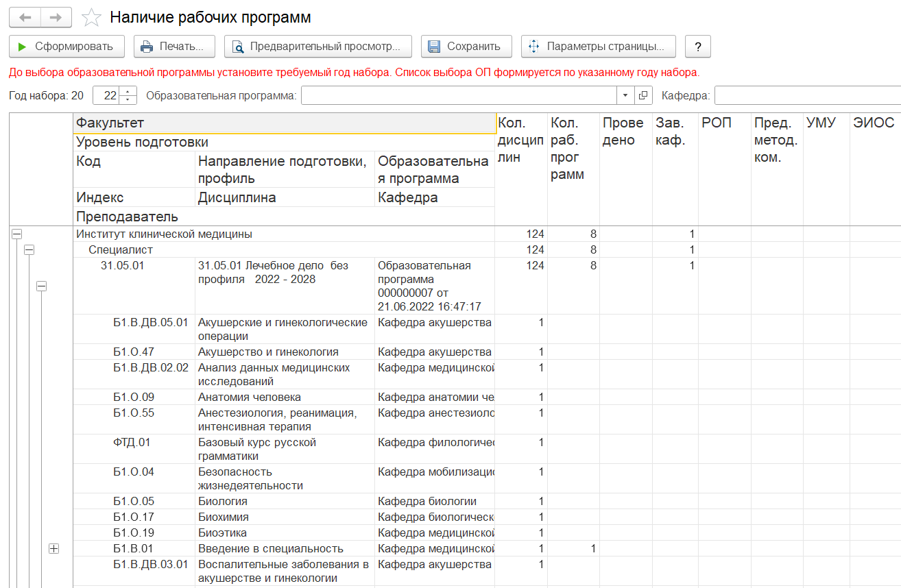This screenshot has width=901, height=588.
Task: Click the Сохранить button
Action: pos(466,47)
